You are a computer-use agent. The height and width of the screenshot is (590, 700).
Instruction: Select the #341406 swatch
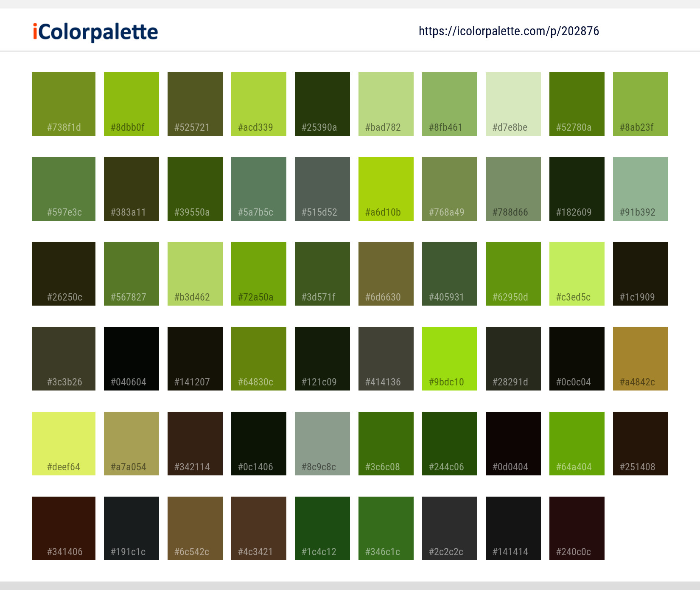(64, 528)
